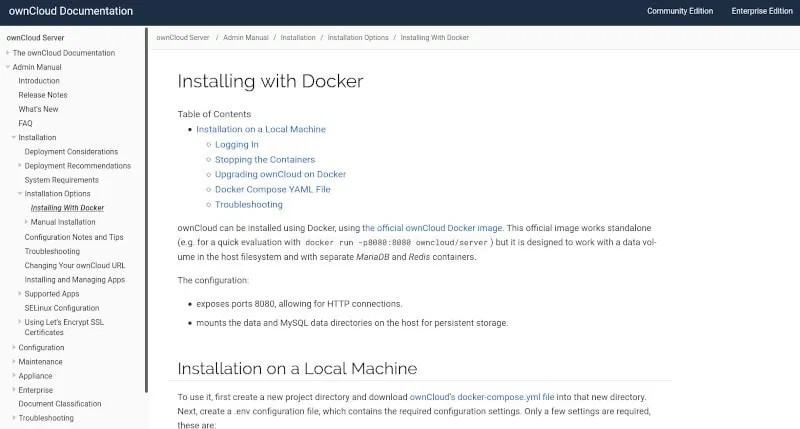Open Document Classification page

60,404
